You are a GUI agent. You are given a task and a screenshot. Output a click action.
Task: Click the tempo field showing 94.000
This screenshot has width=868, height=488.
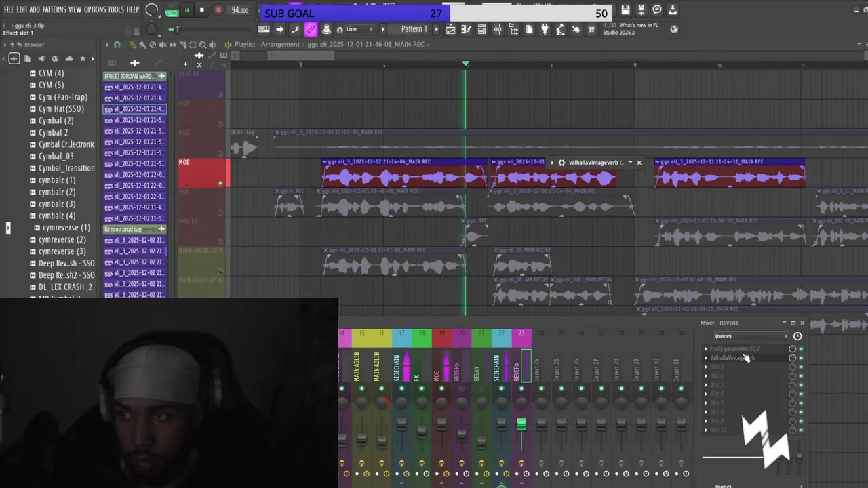coord(240,10)
